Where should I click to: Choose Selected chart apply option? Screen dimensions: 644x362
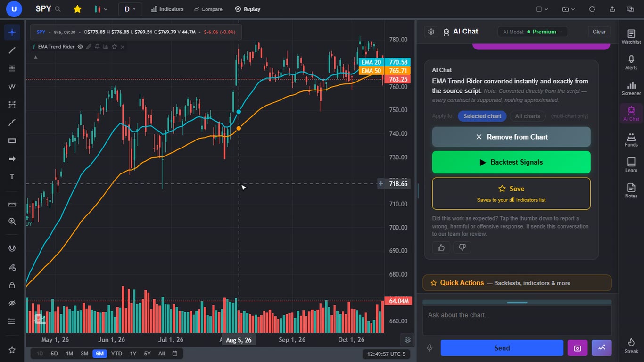[x=482, y=116]
